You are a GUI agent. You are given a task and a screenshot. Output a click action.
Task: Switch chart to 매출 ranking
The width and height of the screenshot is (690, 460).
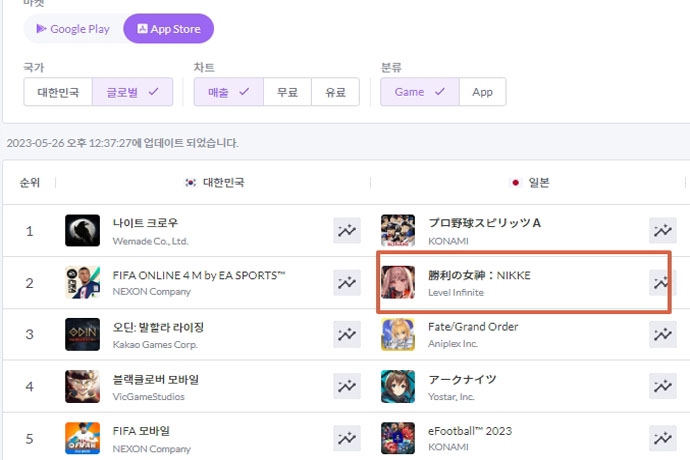tap(228, 92)
